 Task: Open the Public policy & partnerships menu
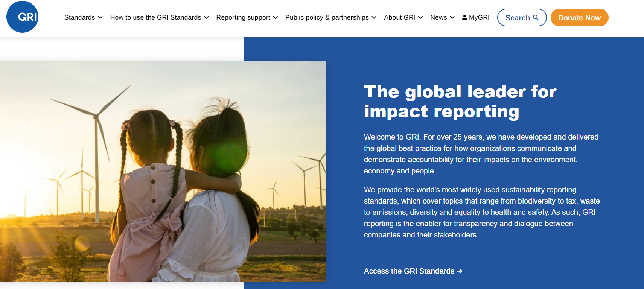click(x=327, y=17)
